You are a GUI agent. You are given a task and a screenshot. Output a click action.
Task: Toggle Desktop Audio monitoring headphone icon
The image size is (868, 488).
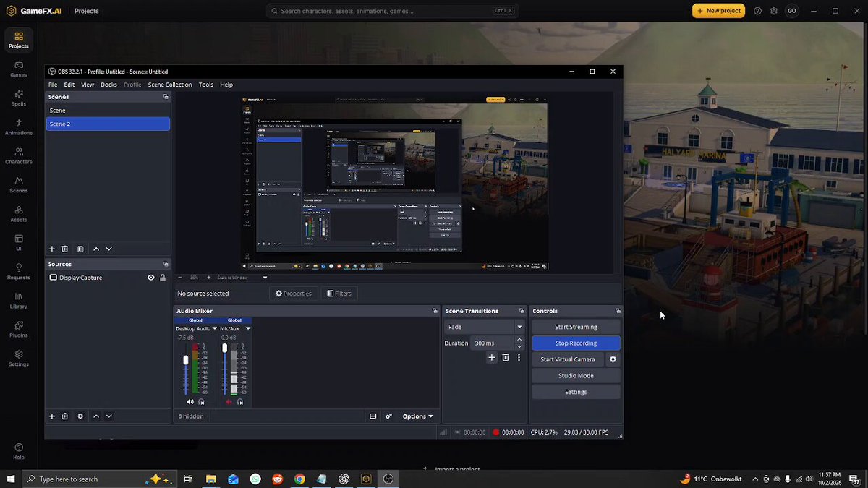click(201, 402)
